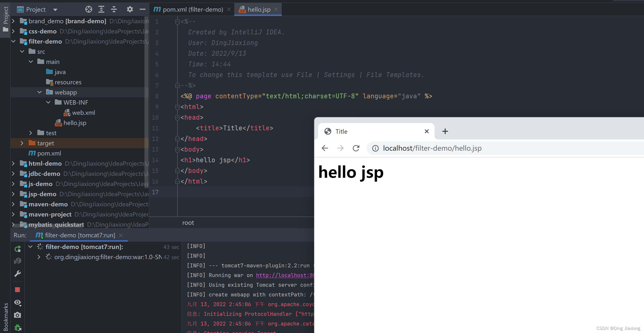This screenshot has height=333, width=644.
Task: Stop the running process with red square
Action: [17, 290]
